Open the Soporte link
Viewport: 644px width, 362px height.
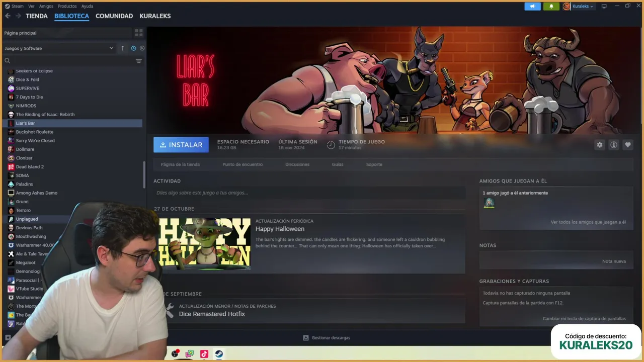tap(374, 164)
